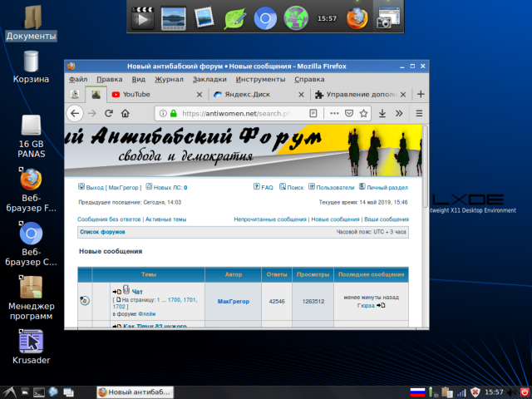The width and height of the screenshot is (532, 399).
Task: Open the Правка menu
Action: click(x=109, y=80)
